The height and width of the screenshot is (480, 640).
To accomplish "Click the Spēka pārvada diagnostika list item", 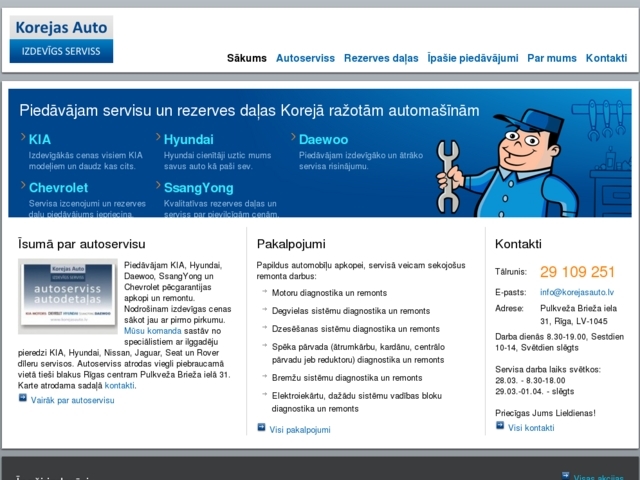I will pos(358,353).
